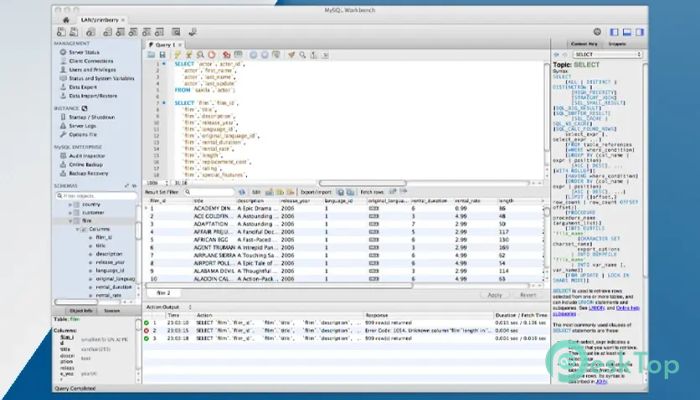Viewport: 700px width, 400px height.
Task: Open the find panel magnifier in query toolbar
Action: [303, 55]
